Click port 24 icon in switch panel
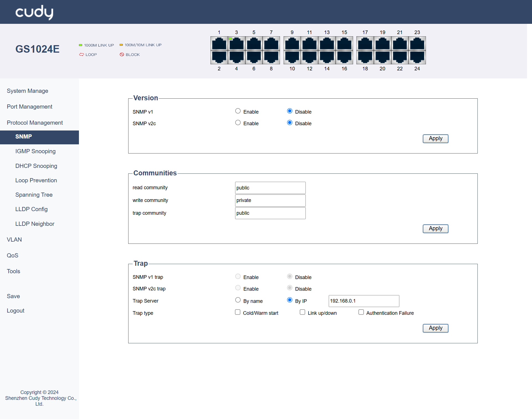Viewport: 532px width, 420px height. pyautogui.click(x=417, y=57)
